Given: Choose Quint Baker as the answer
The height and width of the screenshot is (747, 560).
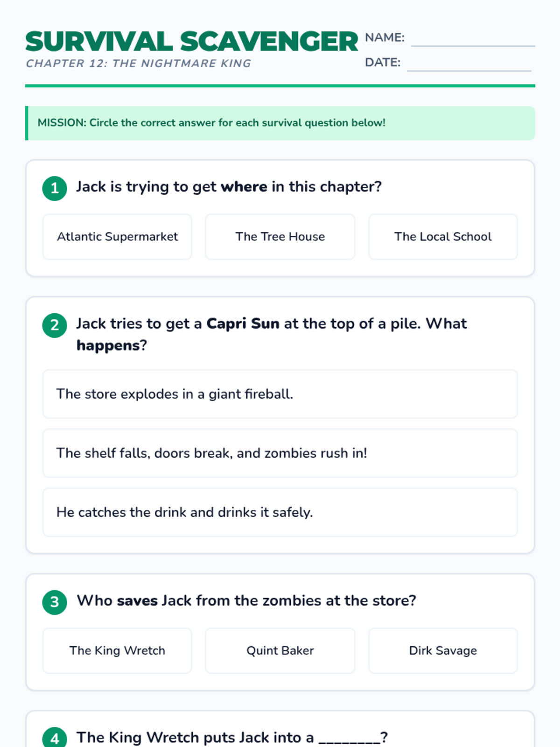Looking at the screenshot, I should [x=280, y=651].
